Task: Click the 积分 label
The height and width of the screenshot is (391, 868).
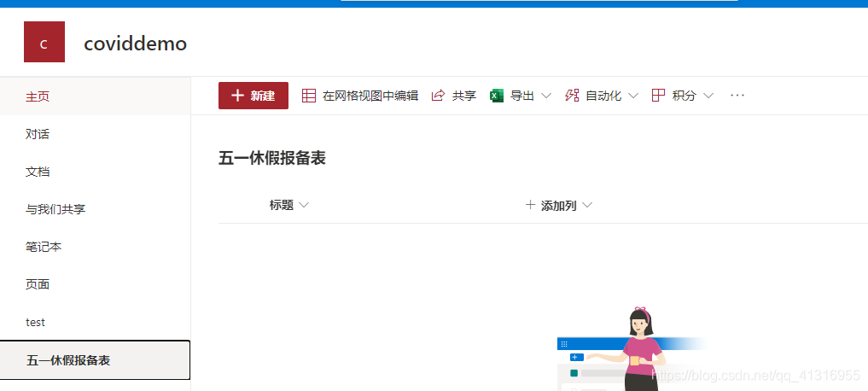Action: (x=684, y=96)
